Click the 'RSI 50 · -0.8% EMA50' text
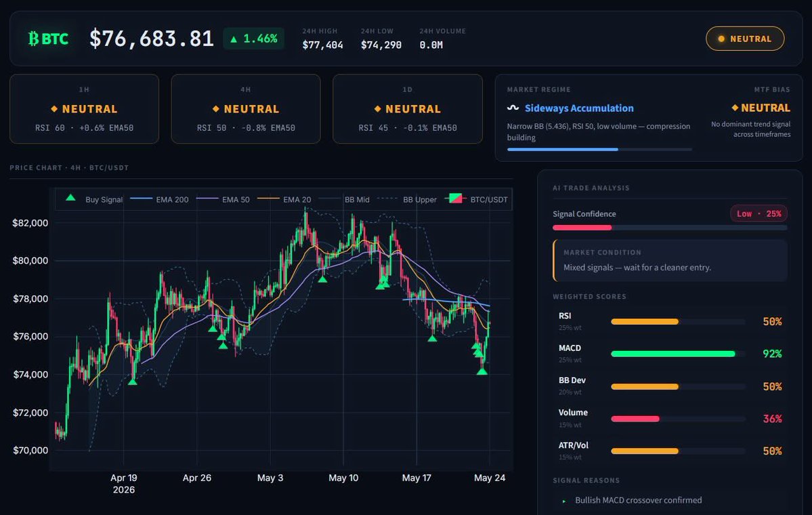Screen dimensions: 812x515 pos(246,128)
